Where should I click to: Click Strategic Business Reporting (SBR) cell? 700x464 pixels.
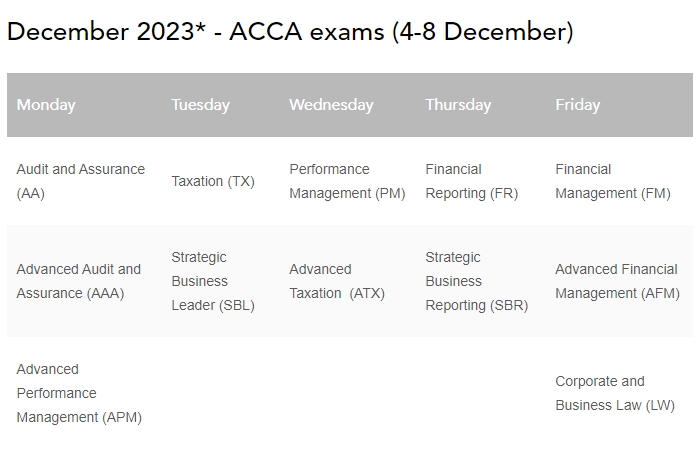pyautogui.click(x=476, y=281)
